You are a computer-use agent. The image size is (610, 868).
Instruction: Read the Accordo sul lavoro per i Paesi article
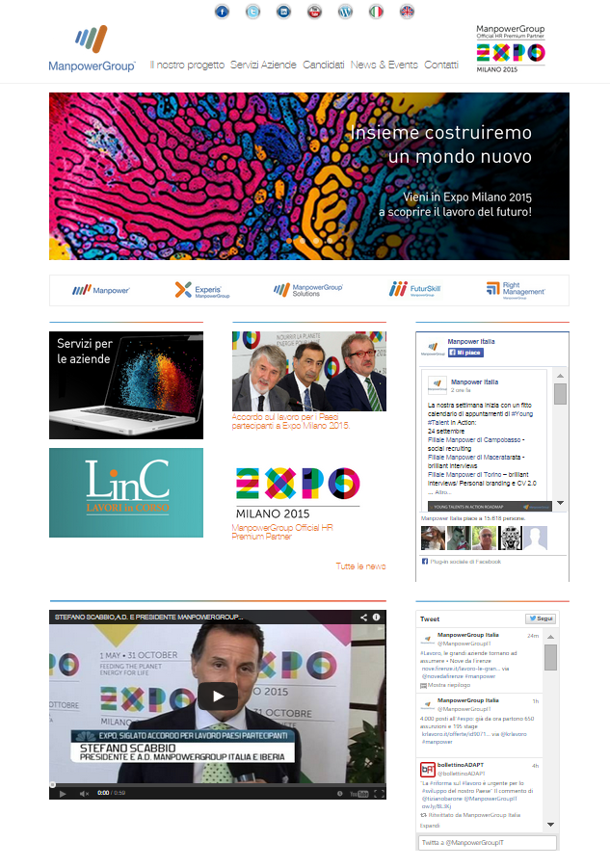(291, 421)
